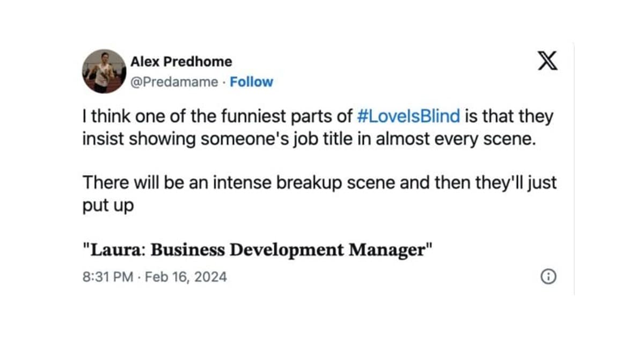Open the #LoveIsBlind hashtag link
Image resolution: width=644 pixels, height=337 pixels.
[408, 118]
